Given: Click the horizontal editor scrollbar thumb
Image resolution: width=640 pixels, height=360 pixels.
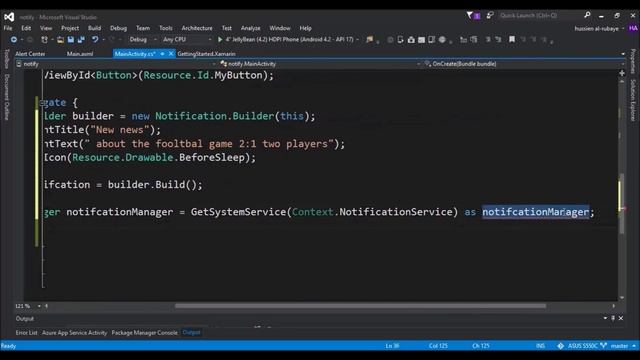Looking at the screenshot, I should click(360, 306).
